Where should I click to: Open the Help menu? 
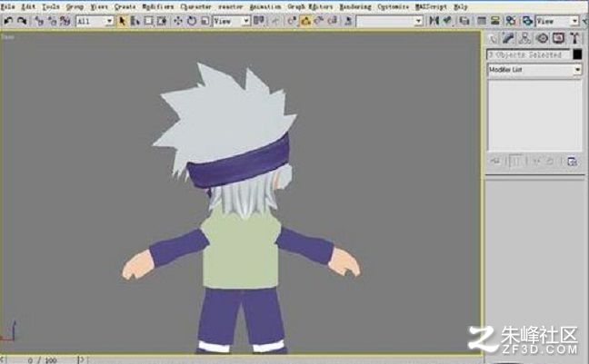(x=460, y=6)
